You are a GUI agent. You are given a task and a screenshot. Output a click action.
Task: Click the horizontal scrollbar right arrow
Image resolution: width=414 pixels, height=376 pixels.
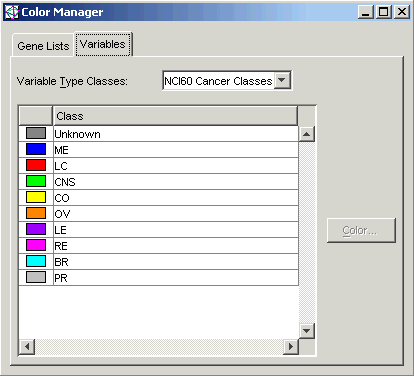[291, 347]
